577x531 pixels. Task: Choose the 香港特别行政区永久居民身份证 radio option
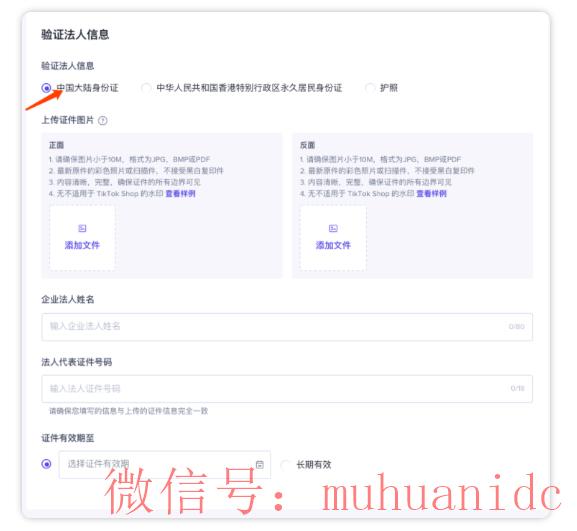[x=146, y=88]
